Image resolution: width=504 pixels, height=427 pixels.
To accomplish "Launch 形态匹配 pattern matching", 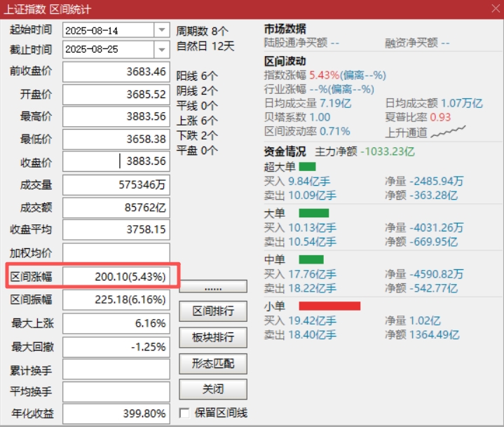I will click(x=213, y=364).
